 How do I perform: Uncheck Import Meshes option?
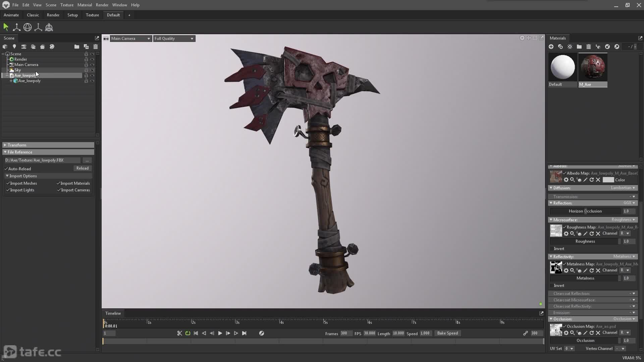point(8,183)
